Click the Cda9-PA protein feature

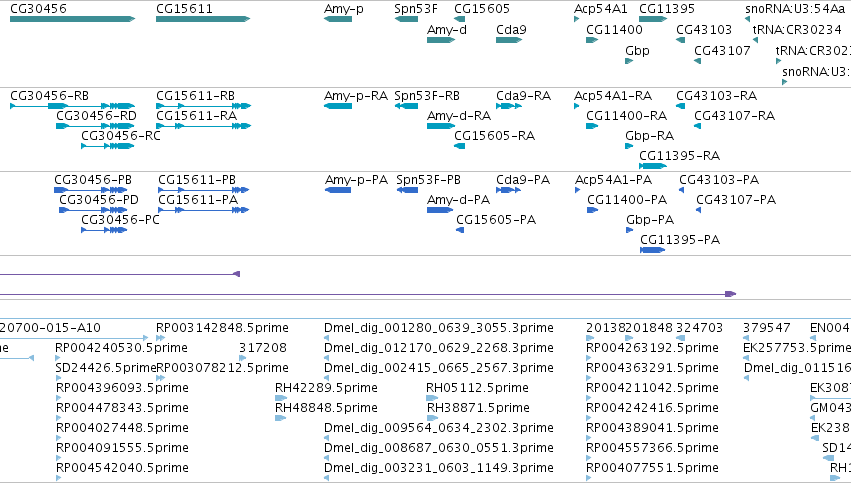pyautogui.click(x=509, y=190)
